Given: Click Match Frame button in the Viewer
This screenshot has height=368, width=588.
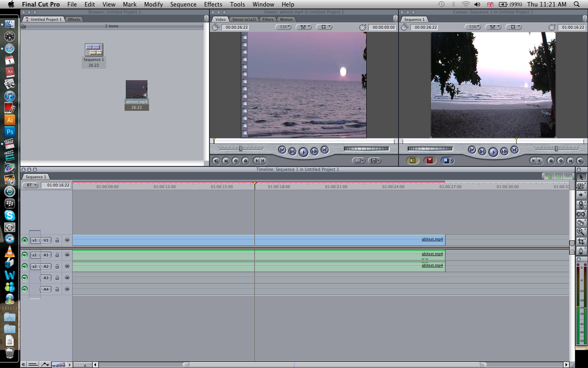Looking at the screenshot, I should 216,161.
